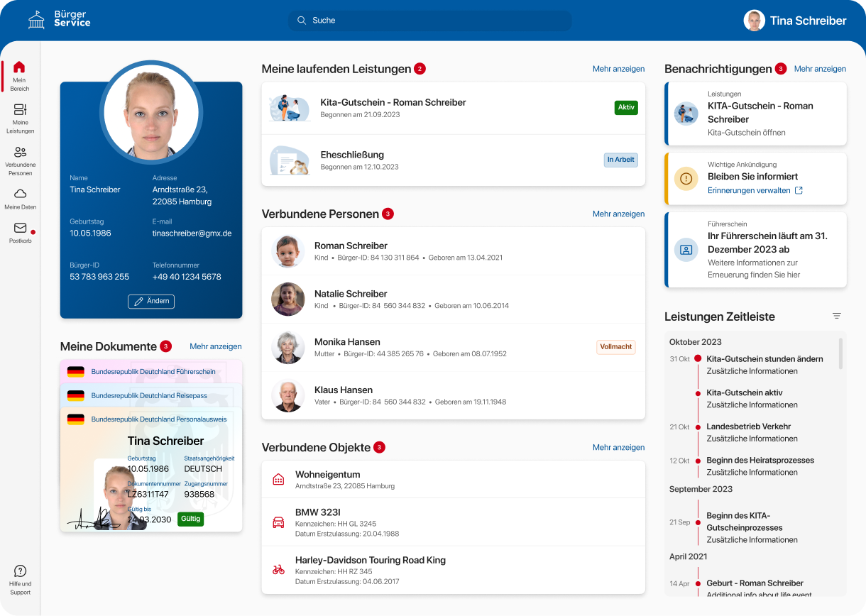The width and height of the screenshot is (866, 616).
Task: Click Tina Schreiber name in header
Action: (x=809, y=21)
